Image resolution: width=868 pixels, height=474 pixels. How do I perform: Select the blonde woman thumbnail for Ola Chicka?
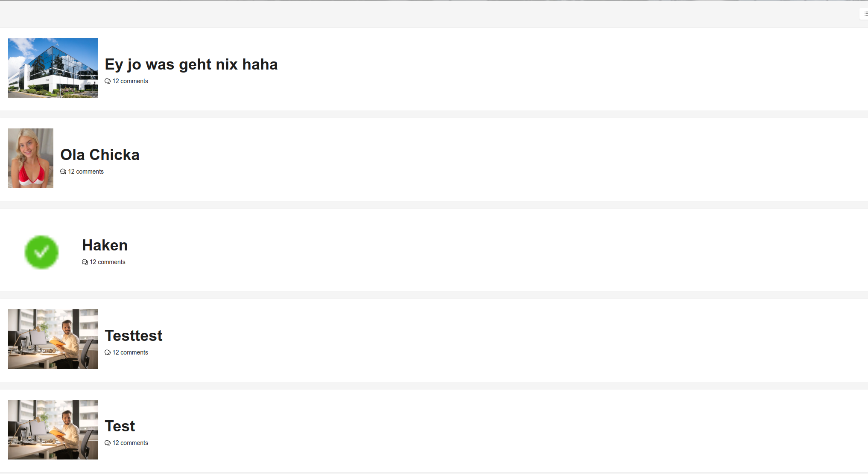(31, 158)
